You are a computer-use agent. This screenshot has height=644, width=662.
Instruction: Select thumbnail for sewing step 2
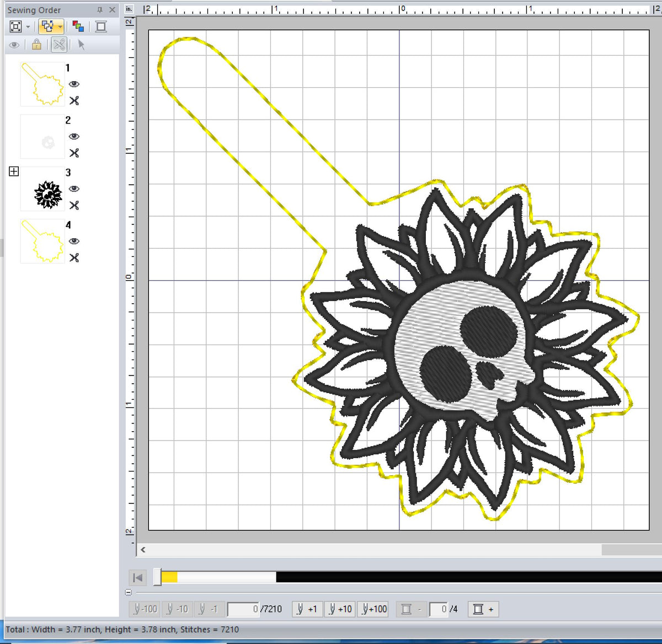click(x=42, y=137)
